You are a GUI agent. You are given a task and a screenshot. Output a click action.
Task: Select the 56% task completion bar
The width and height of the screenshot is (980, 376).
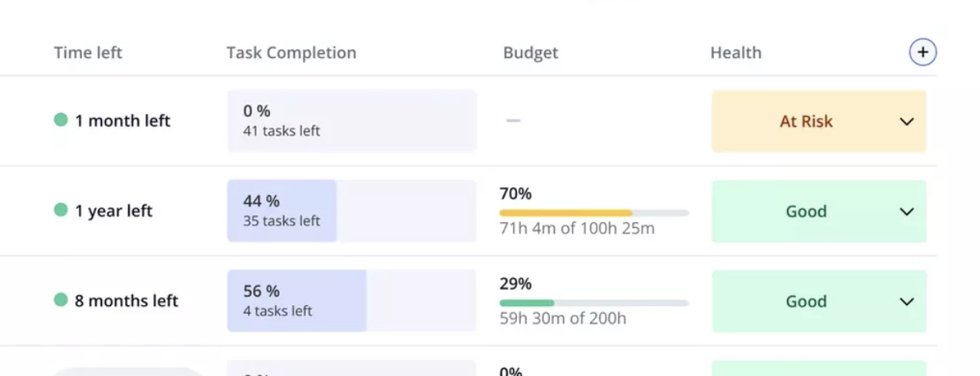(x=351, y=300)
